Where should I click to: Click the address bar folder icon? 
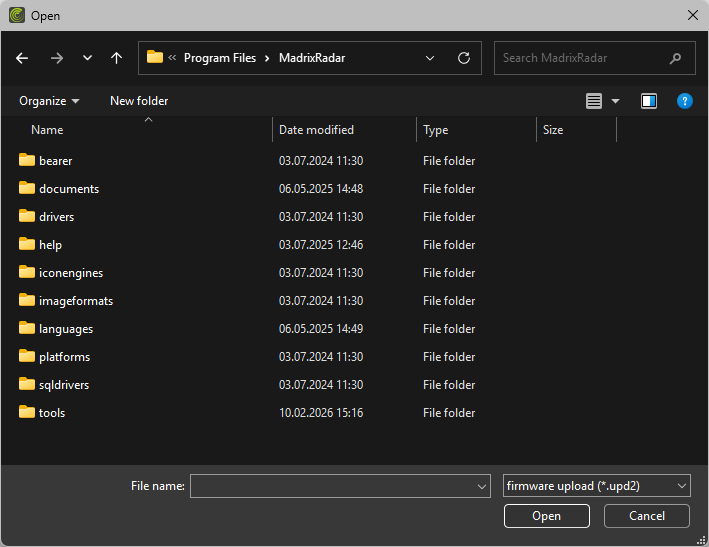click(155, 57)
